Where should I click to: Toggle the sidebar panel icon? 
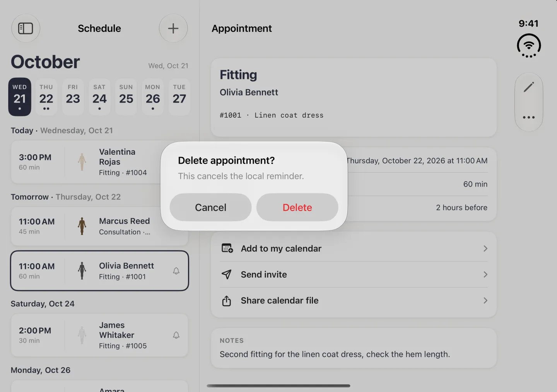[26, 28]
